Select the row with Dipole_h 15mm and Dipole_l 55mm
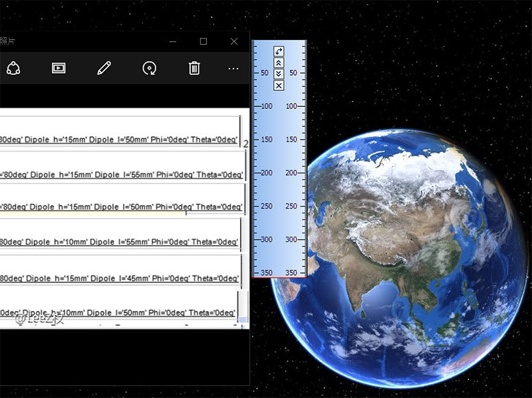The image size is (532, 398). 120,175
